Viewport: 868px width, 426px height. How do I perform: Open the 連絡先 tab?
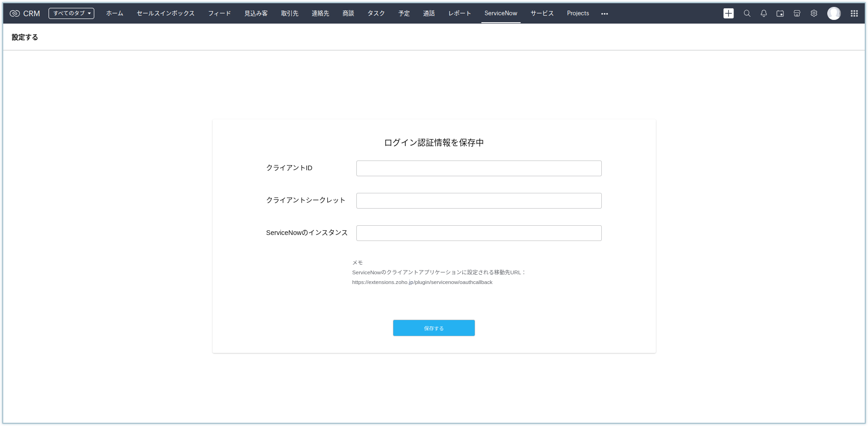(x=320, y=13)
